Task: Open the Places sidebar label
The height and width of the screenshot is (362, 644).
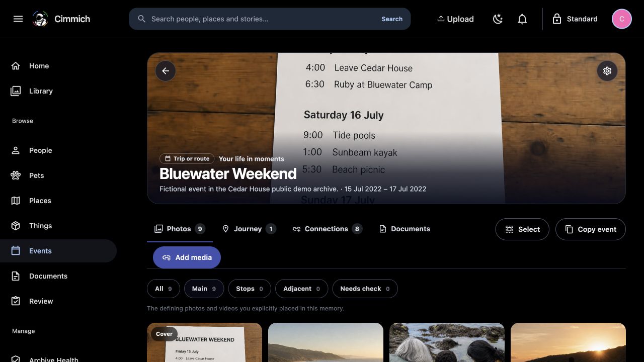Action: pyautogui.click(x=40, y=201)
